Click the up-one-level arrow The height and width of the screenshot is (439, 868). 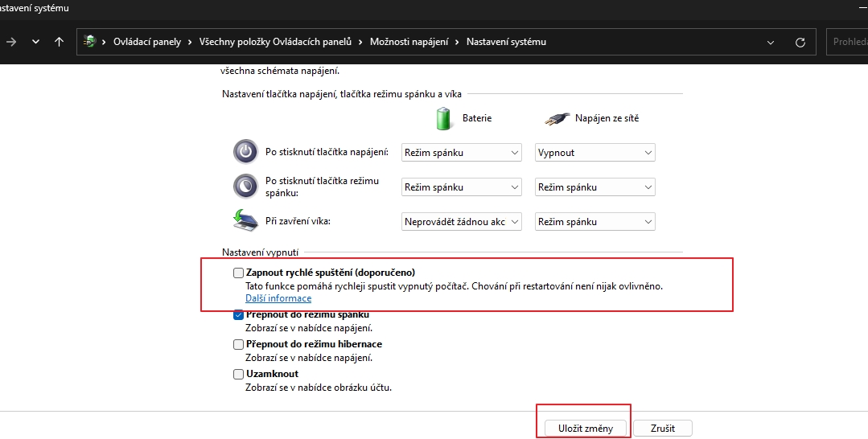59,42
